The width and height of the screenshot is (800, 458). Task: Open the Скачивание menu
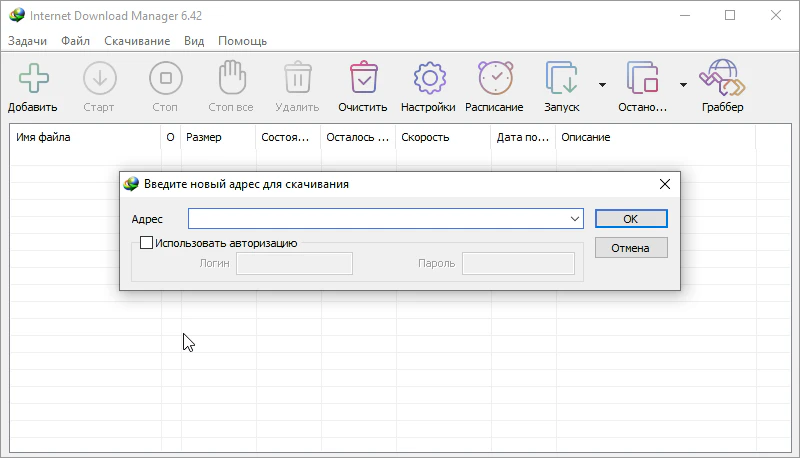pos(137,41)
